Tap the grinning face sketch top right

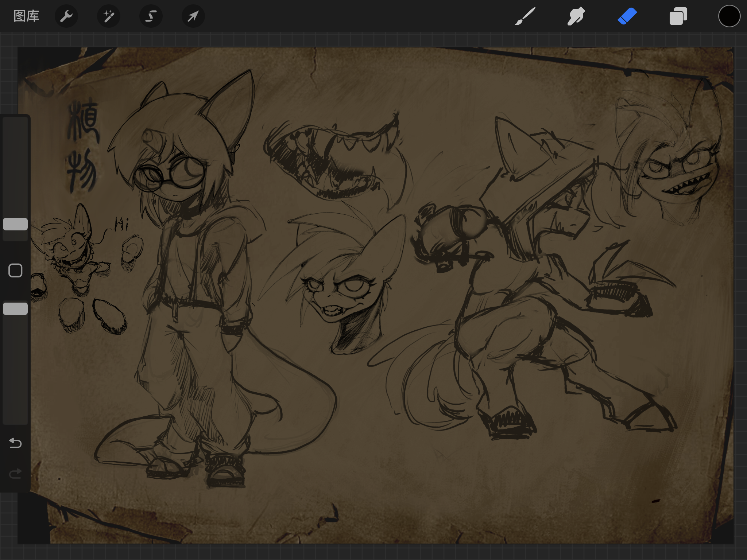point(678,175)
